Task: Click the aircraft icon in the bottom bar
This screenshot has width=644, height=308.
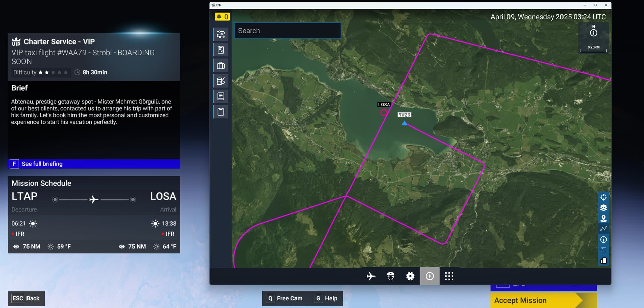Action: click(371, 276)
